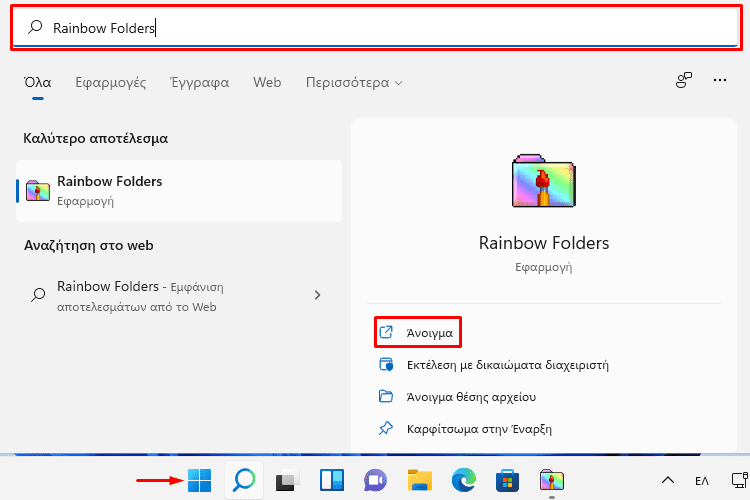
Task: Click the network status tray icon
Action: coord(739,480)
